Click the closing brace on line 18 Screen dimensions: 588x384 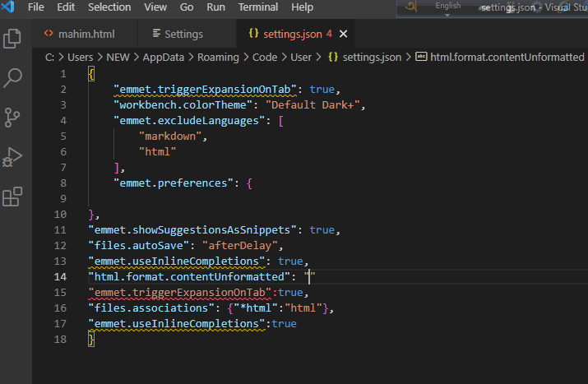point(91,340)
